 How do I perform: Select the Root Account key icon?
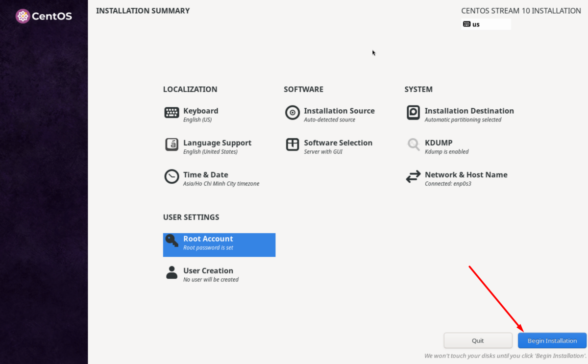tap(171, 241)
